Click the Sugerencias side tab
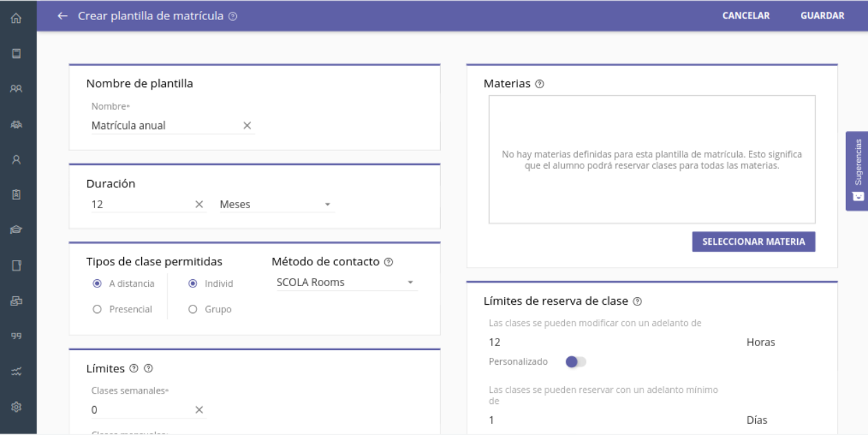The height and width of the screenshot is (435, 868). 857,170
